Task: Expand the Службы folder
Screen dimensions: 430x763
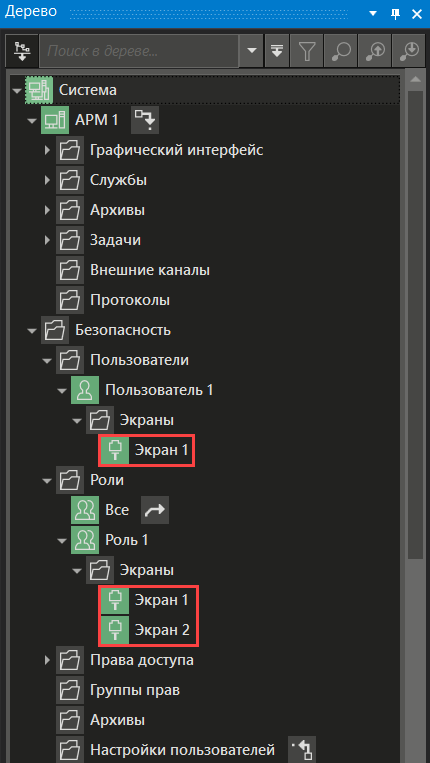Action: tap(47, 181)
